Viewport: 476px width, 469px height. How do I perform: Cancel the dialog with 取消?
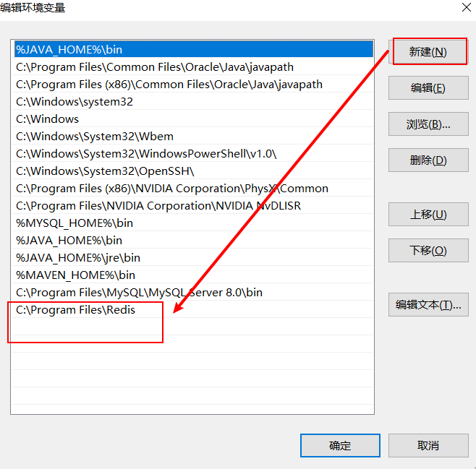pos(428,445)
